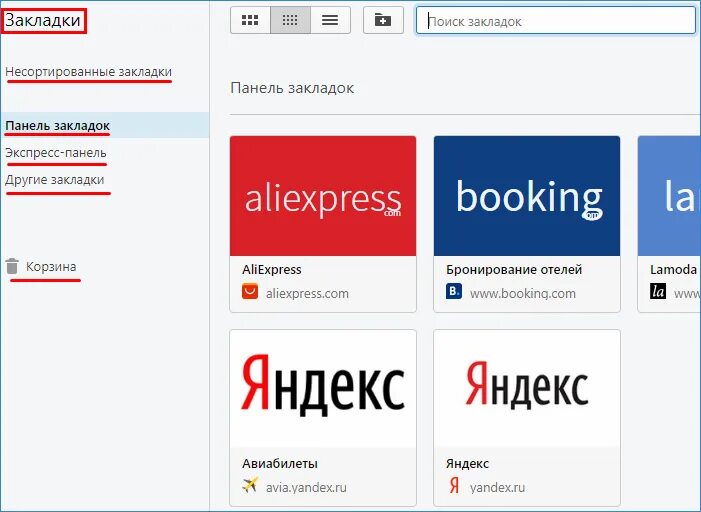The image size is (701, 512).
Task: Switch to list view
Action: [330, 20]
